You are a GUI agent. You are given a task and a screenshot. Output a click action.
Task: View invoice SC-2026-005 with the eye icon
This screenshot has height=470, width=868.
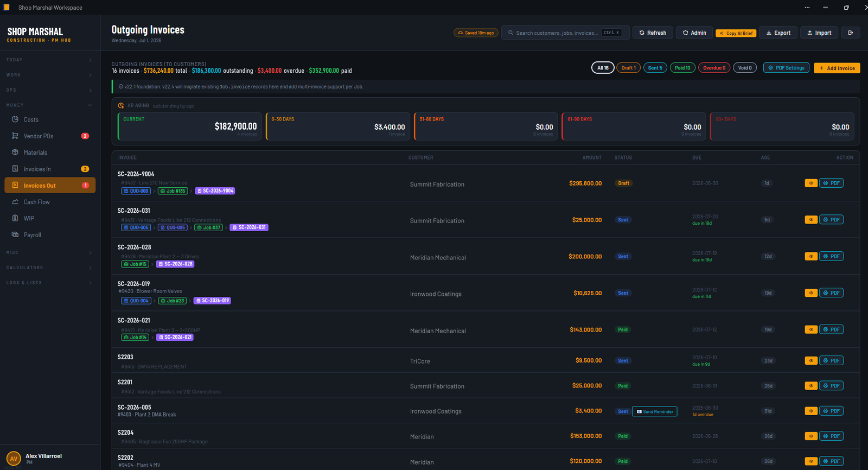pyautogui.click(x=811, y=411)
